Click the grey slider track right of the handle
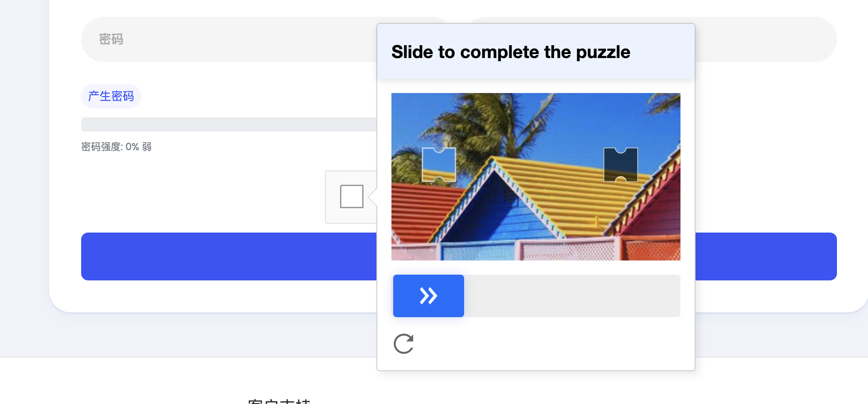868x404 pixels. tap(572, 296)
